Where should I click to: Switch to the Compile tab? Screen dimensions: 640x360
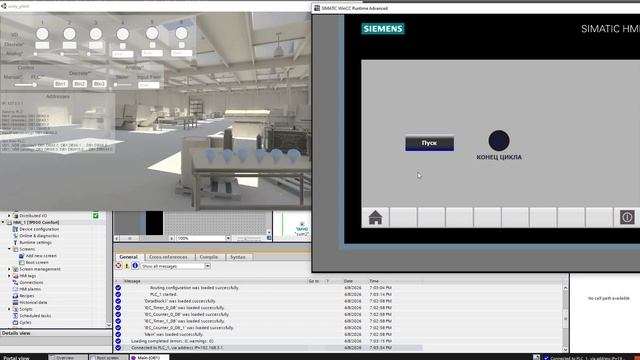tap(209, 257)
